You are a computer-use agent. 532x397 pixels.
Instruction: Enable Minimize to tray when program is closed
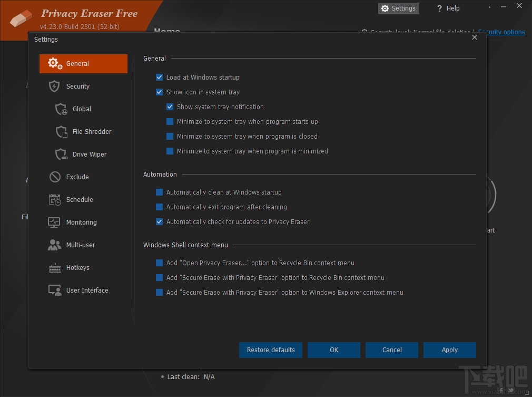(x=170, y=137)
